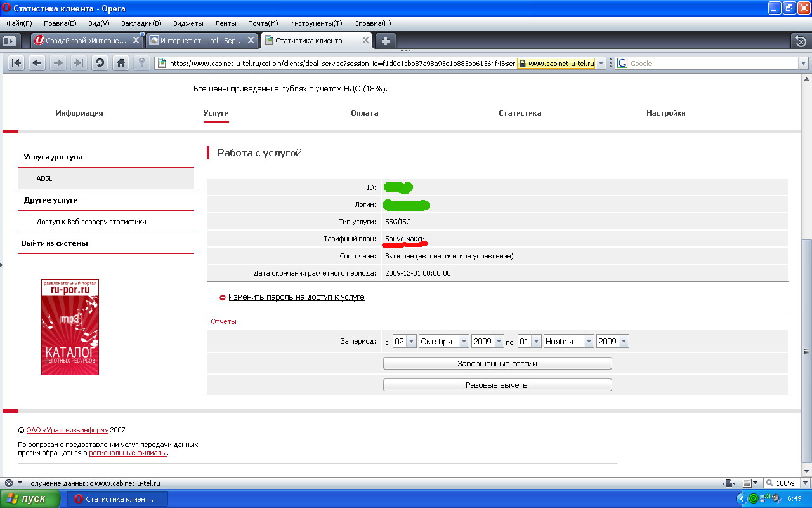
Task: Open the zoom level 100% dropdown
Action: coord(785,483)
